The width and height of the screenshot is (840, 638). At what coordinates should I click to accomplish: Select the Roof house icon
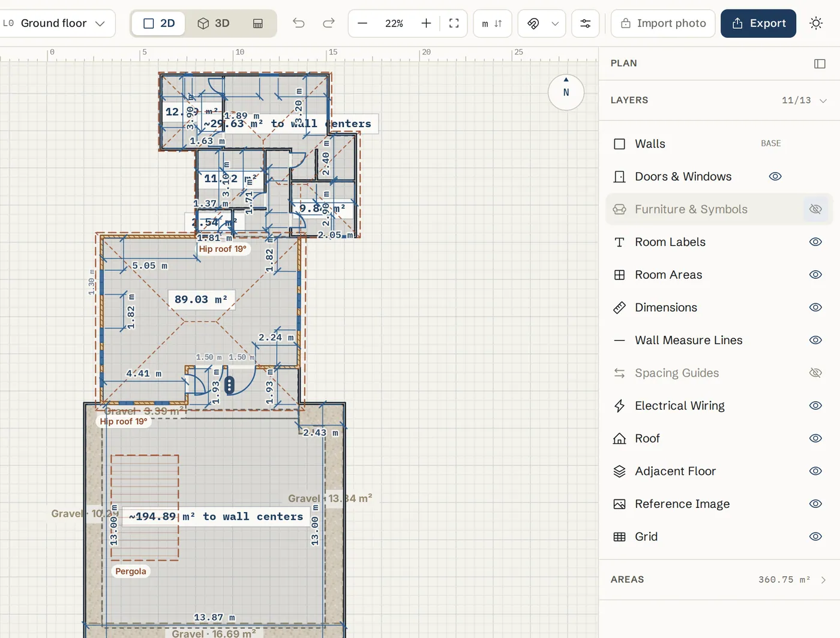pyautogui.click(x=620, y=438)
